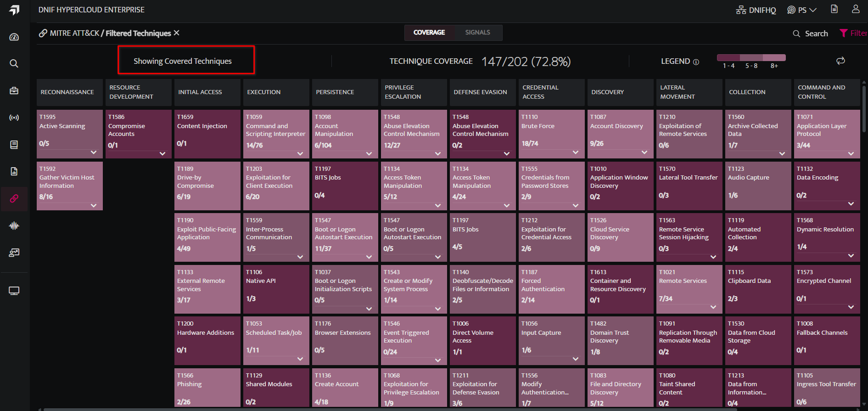Switch to the SIGNALS tab
This screenshot has height=411, width=868.
[x=478, y=33]
